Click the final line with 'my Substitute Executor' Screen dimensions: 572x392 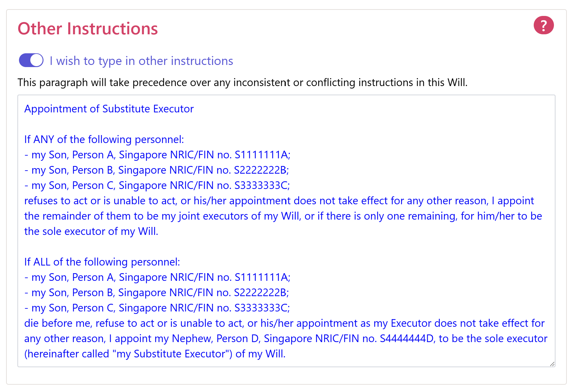155,354
